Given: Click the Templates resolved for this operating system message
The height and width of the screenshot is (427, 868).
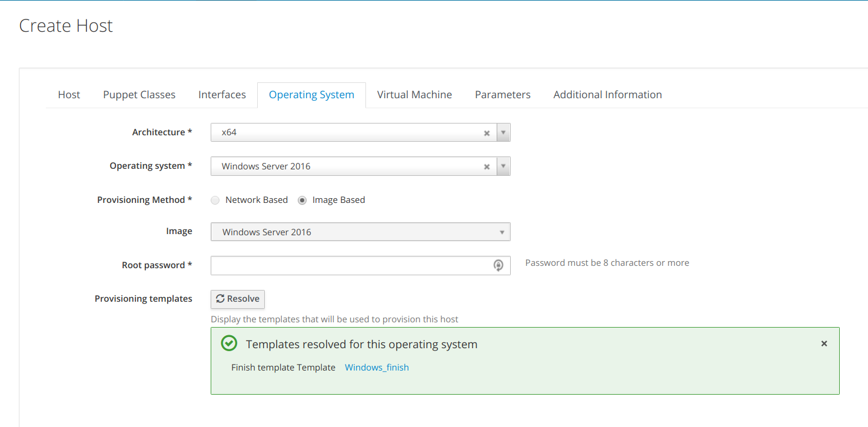Looking at the screenshot, I should [x=361, y=344].
